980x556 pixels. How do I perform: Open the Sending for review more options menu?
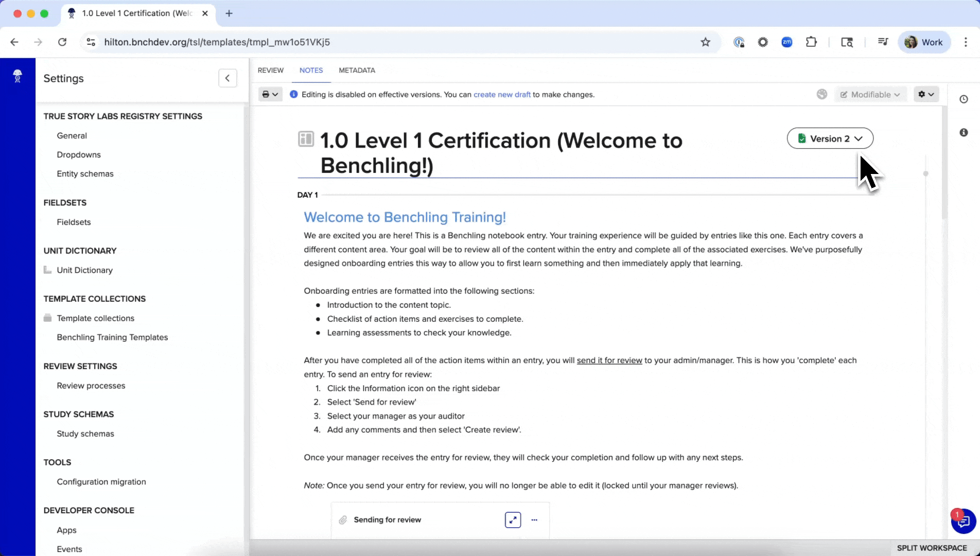pyautogui.click(x=534, y=520)
